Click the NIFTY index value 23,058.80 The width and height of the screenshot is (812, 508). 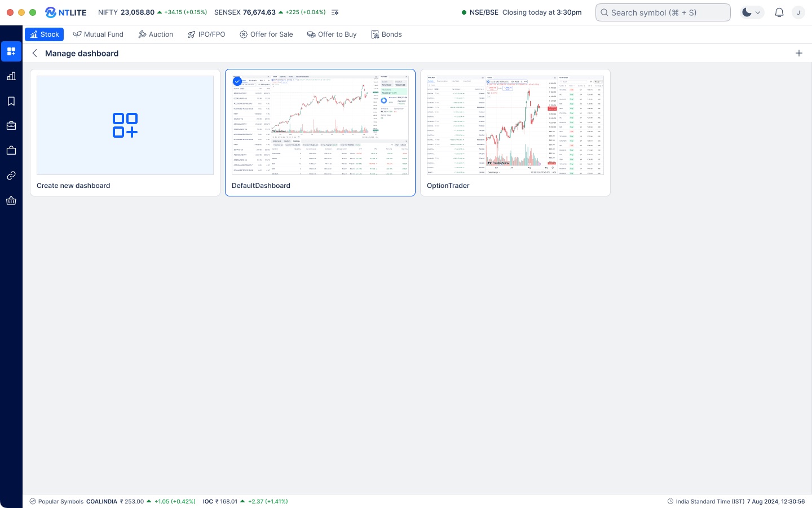[138, 12]
